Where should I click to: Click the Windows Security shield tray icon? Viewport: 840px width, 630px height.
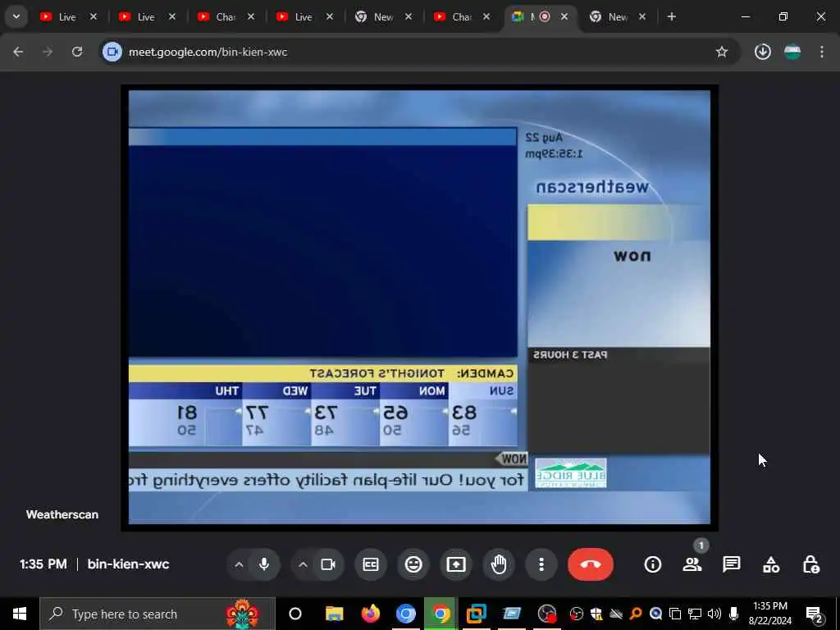596,614
